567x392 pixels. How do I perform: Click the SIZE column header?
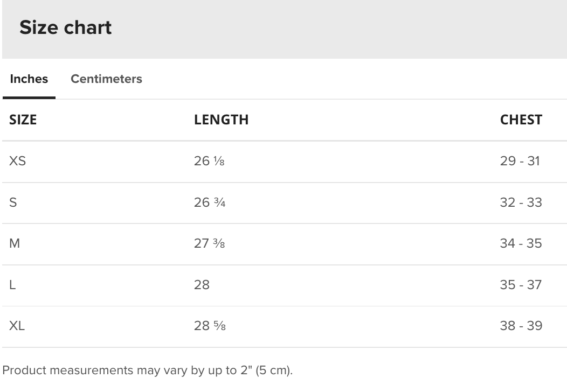coord(23,120)
